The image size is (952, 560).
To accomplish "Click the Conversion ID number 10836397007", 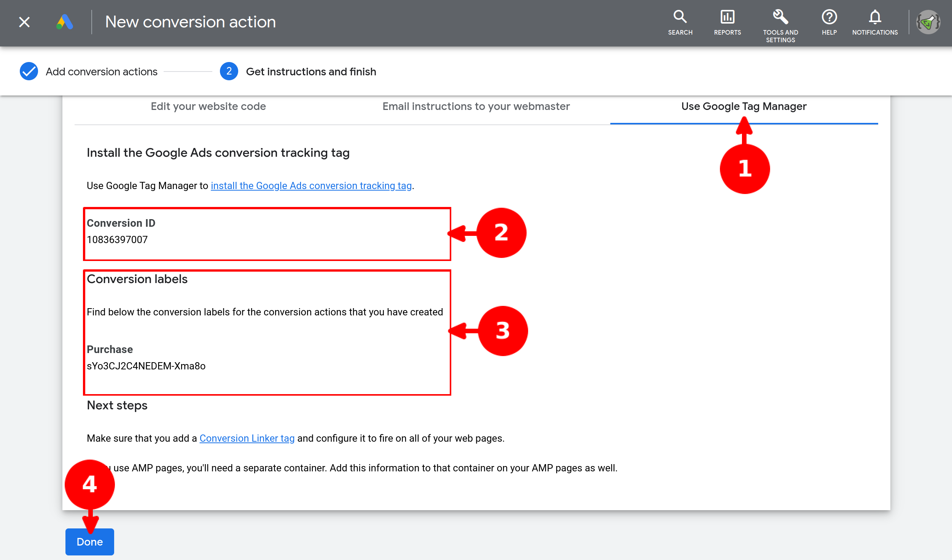I will click(117, 240).
